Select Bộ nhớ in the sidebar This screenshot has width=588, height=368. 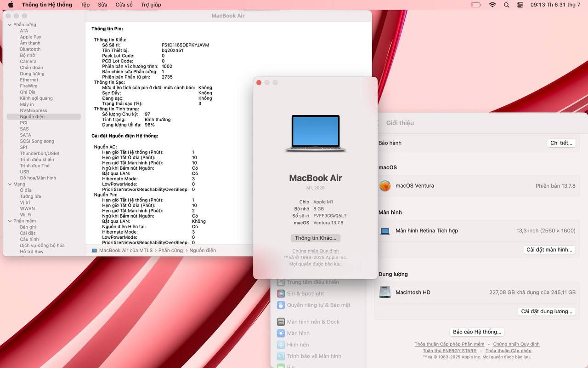click(x=27, y=55)
